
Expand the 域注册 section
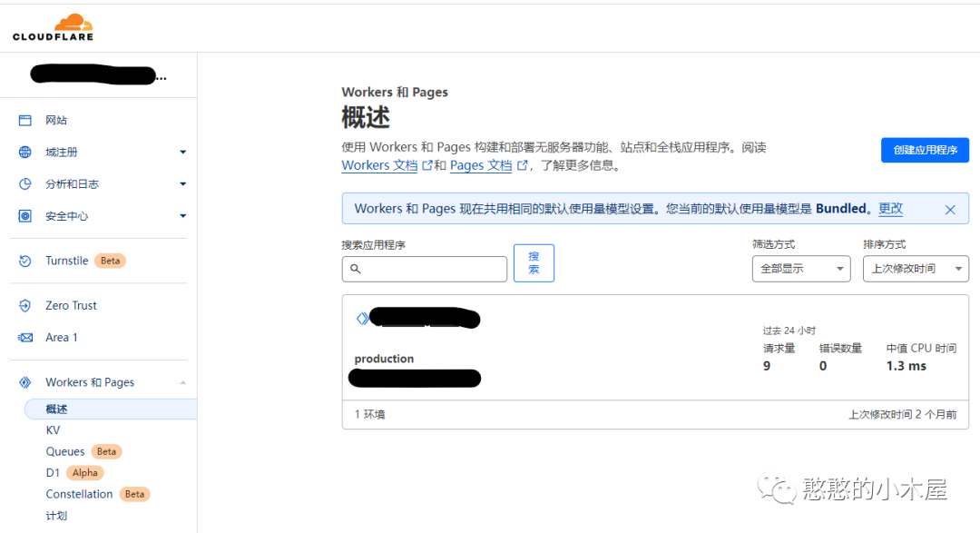pyautogui.click(x=182, y=152)
